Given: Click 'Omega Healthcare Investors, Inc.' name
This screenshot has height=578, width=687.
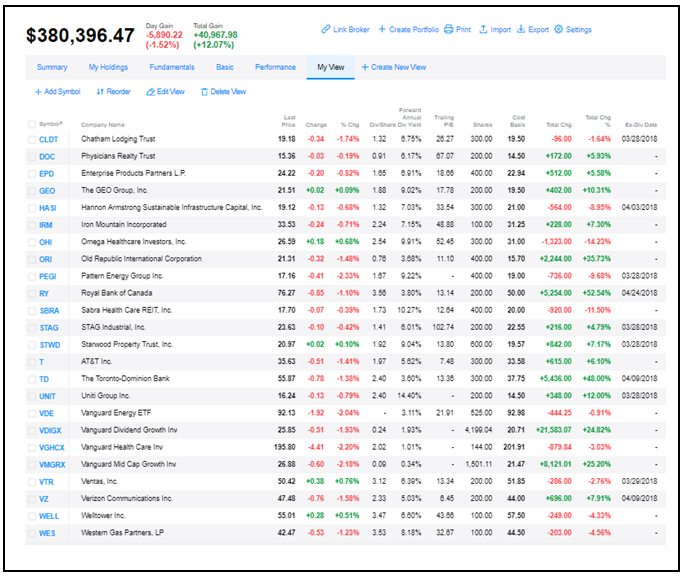Looking at the screenshot, I should click(x=134, y=241).
